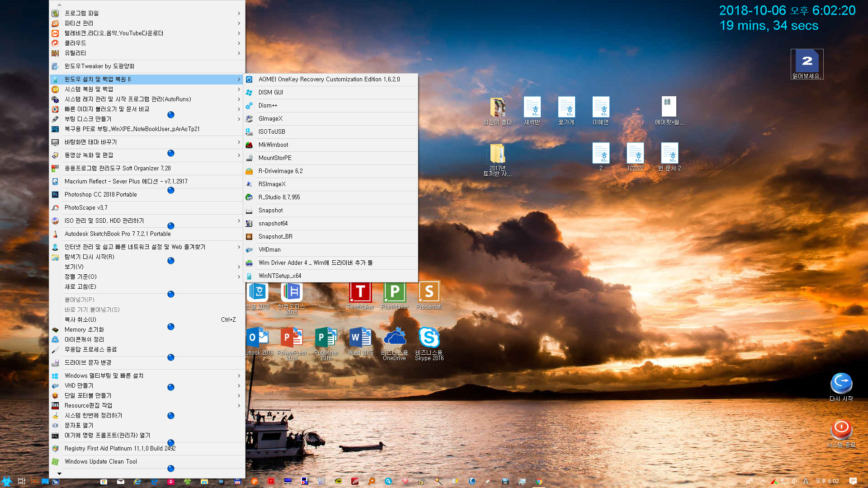Image resolution: width=868 pixels, height=488 pixels.
Task: Expand the 파티션 관리 submenu arrow
Action: tap(239, 23)
